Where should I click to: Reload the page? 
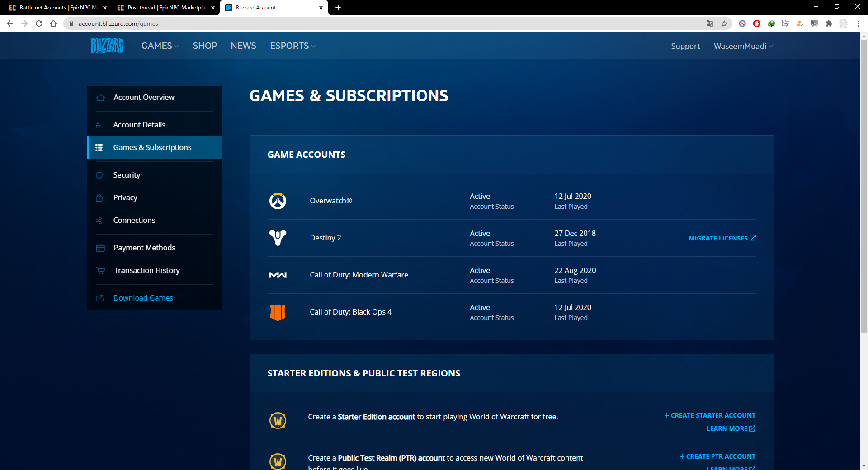39,23
